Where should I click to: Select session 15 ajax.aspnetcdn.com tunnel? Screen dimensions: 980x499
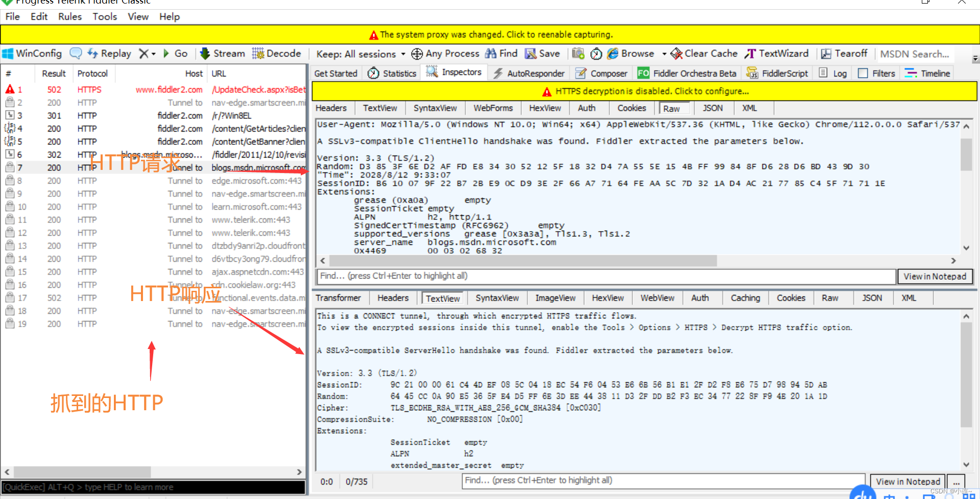[x=153, y=272]
